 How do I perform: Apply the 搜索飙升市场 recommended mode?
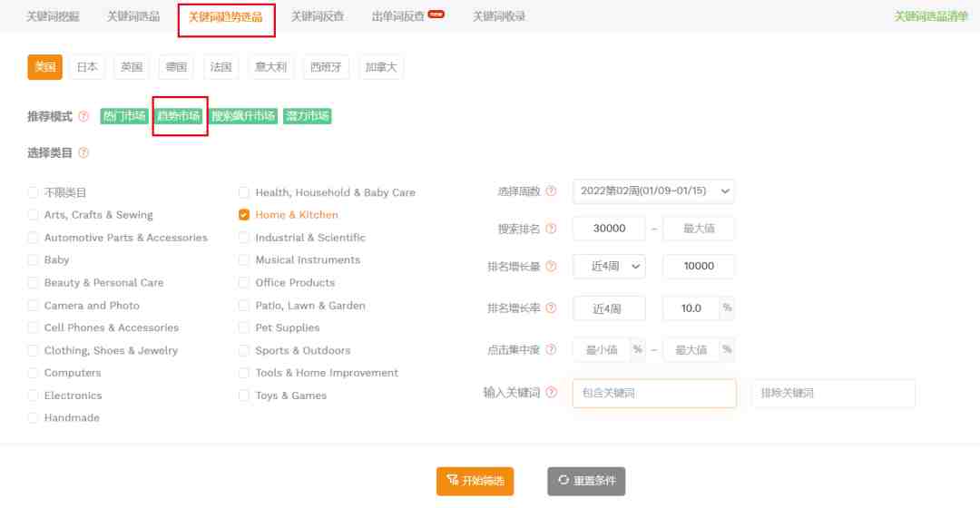(x=243, y=116)
